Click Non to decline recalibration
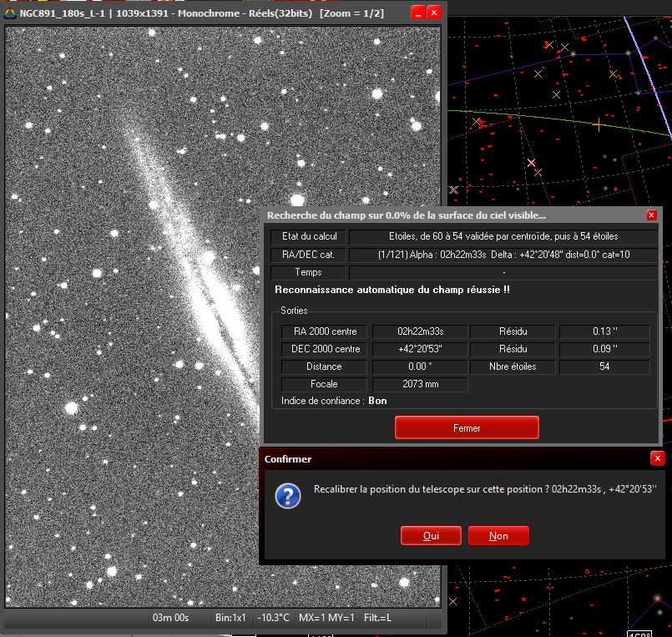 498,536
